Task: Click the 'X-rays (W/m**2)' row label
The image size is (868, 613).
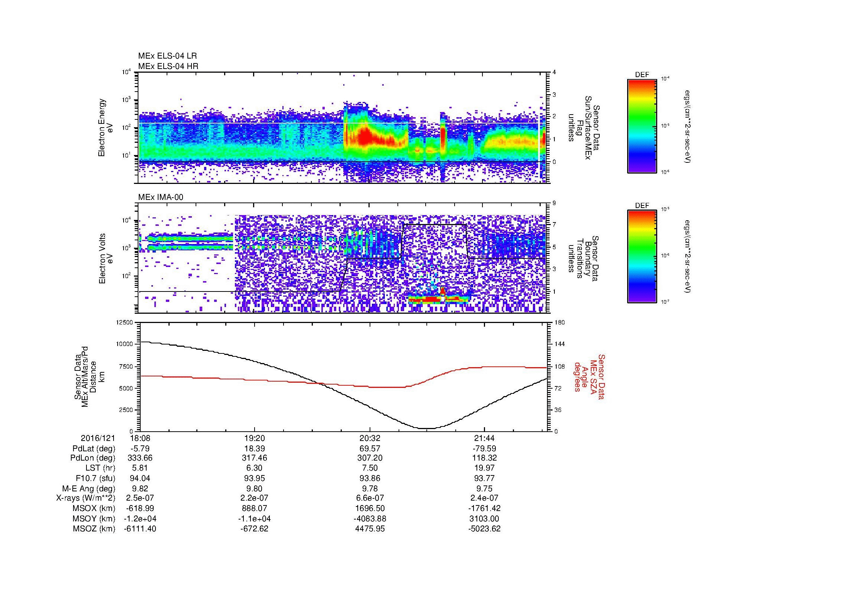Action: click(86, 498)
